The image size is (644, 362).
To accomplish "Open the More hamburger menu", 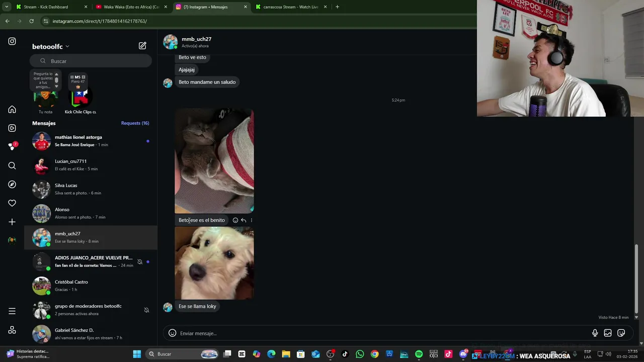I will (12, 311).
